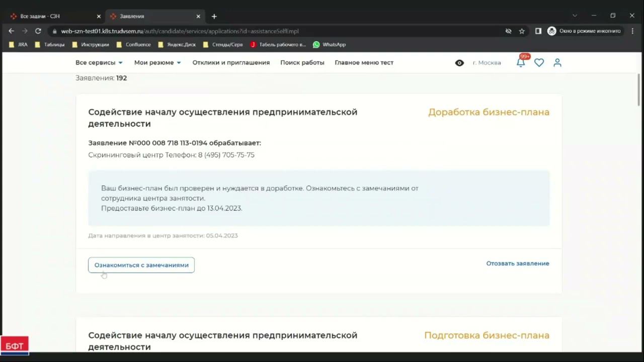Open 'Главное меню тест' menu item
The image size is (644, 362).
pyautogui.click(x=364, y=63)
